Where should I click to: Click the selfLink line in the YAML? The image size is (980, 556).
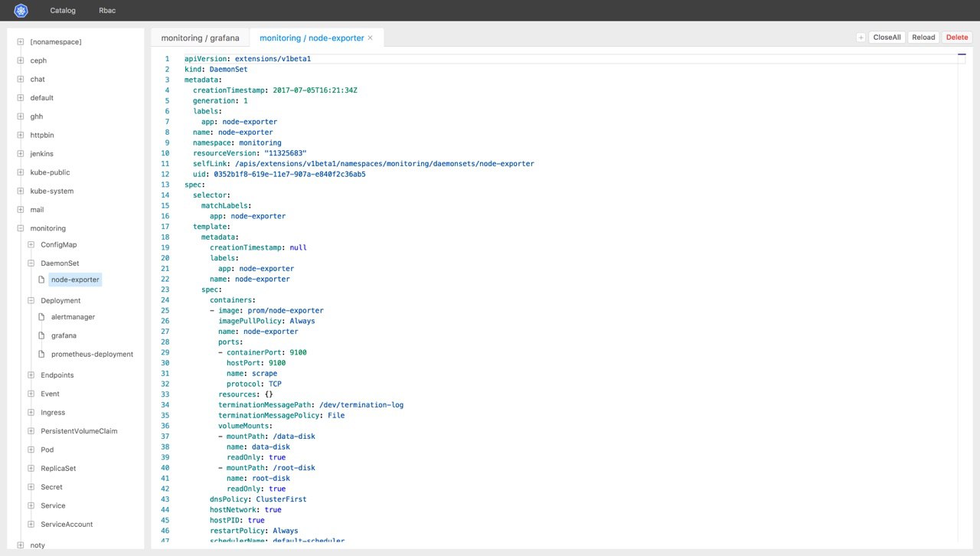point(364,164)
